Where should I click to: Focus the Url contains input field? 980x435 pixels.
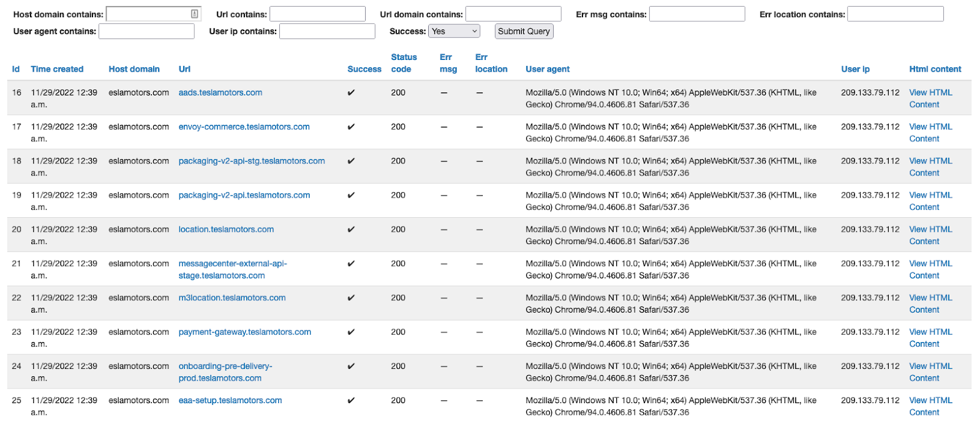point(317,14)
